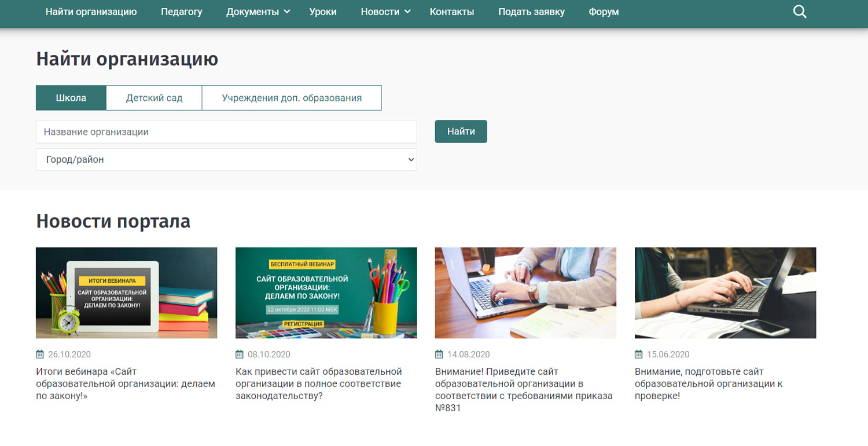868x446 pixels.
Task: Open the Итоги вебинара tablet thumbnail
Action: [x=126, y=293]
